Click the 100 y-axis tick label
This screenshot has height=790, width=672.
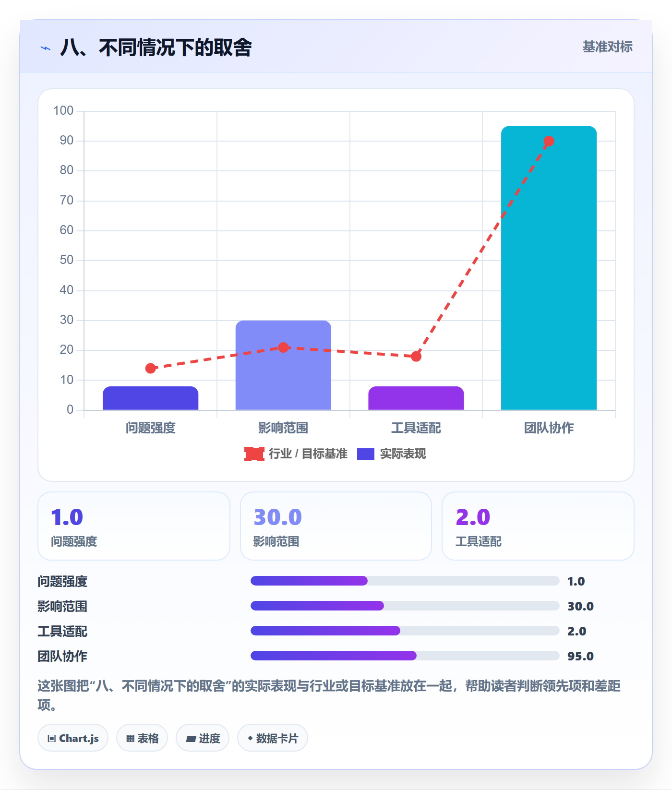(x=63, y=111)
